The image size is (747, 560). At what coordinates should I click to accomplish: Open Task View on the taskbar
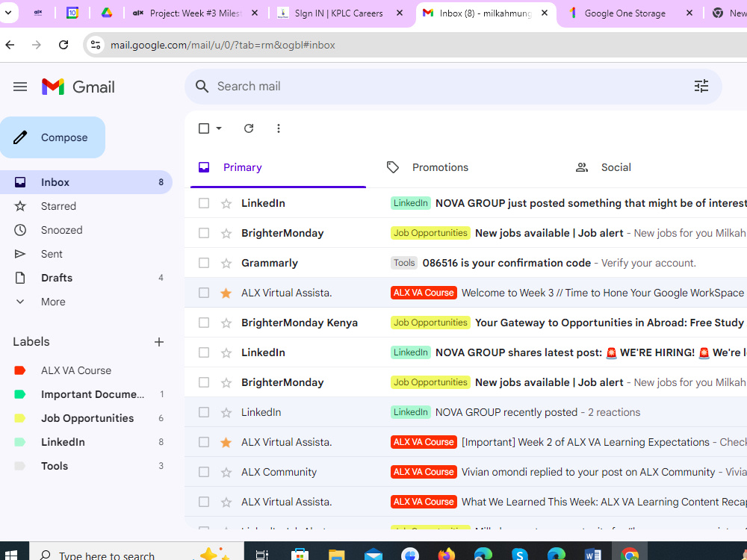coord(261,555)
